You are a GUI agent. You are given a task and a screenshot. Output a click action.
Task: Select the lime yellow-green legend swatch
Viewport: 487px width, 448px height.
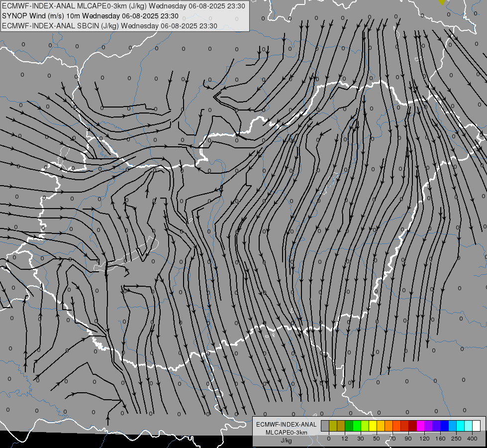point(365,426)
